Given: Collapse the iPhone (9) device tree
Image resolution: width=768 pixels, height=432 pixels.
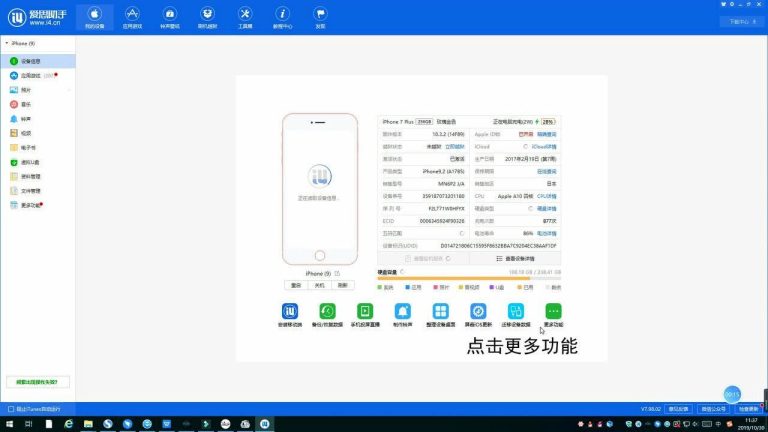Looking at the screenshot, I should (6, 44).
